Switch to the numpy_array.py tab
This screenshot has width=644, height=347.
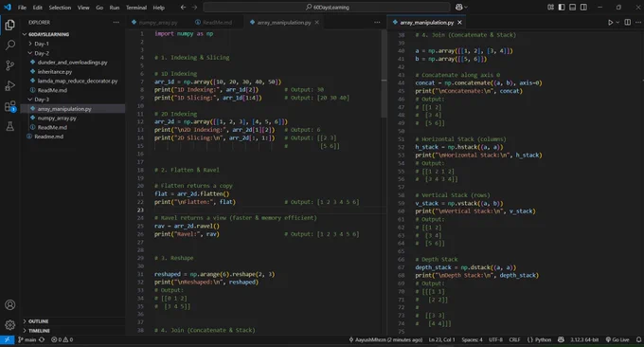tap(157, 22)
